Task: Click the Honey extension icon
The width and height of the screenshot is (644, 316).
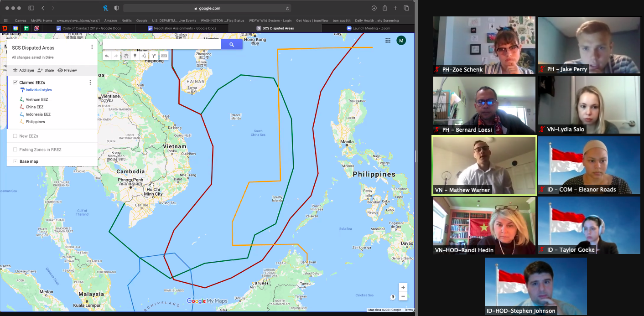Action: 106,8
